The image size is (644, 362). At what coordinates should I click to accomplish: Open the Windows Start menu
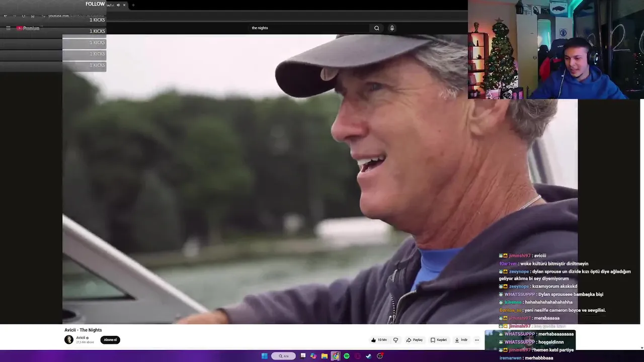coord(265,356)
